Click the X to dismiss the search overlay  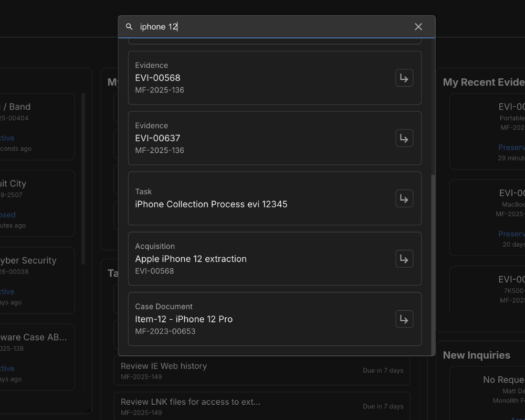(418, 26)
